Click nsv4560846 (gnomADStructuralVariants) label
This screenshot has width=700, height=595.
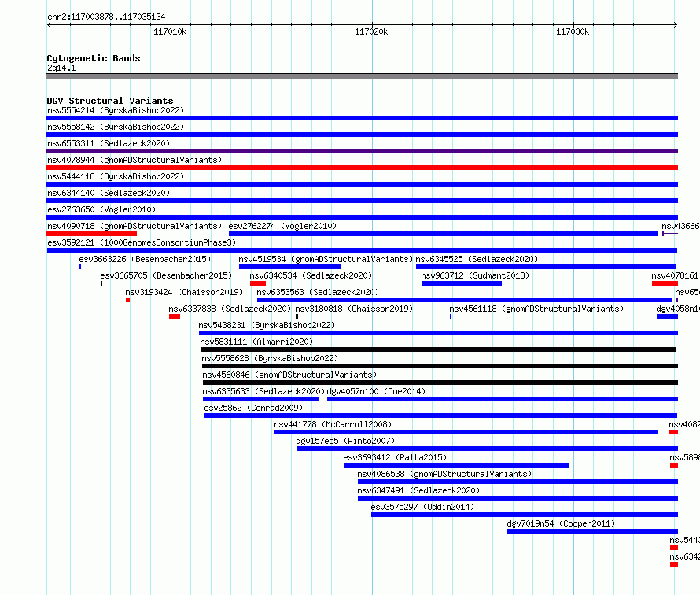289,375
